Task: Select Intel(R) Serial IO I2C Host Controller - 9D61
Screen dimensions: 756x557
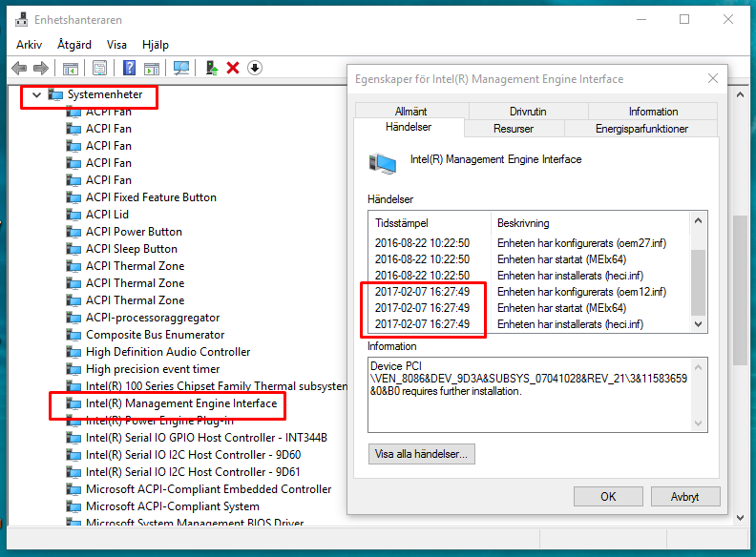Action: (193, 472)
